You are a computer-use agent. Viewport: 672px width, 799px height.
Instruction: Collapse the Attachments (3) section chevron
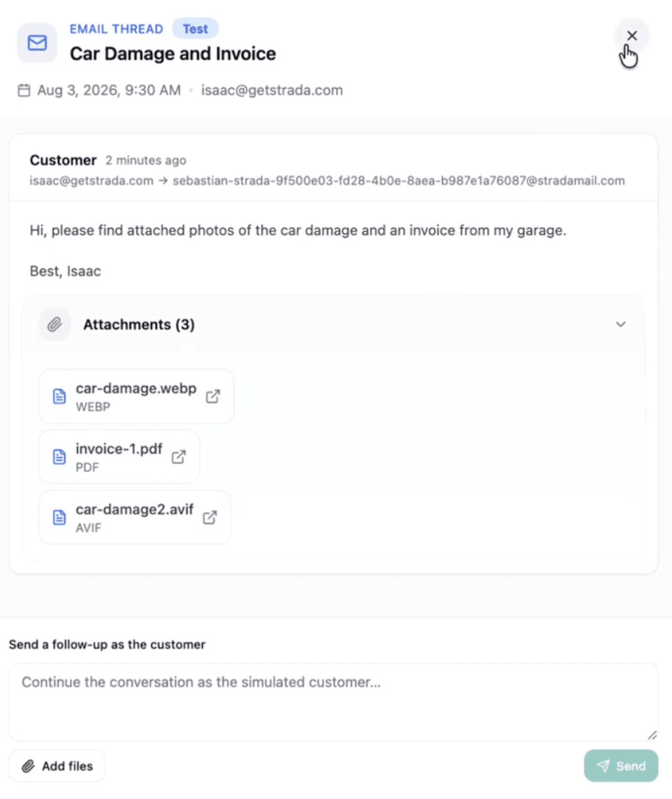coord(620,324)
